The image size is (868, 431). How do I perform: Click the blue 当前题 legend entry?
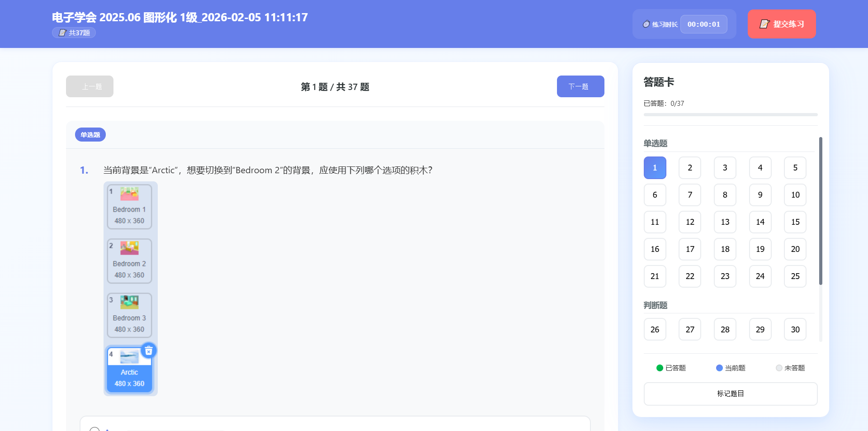731,368
